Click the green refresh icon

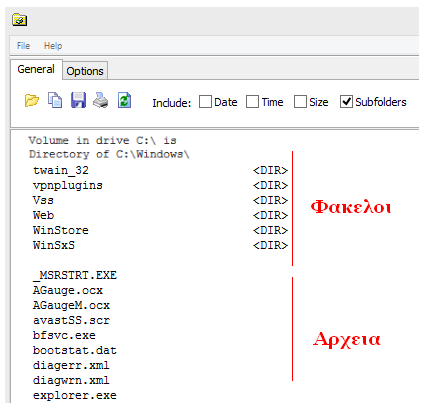click(x=124, y=100)
